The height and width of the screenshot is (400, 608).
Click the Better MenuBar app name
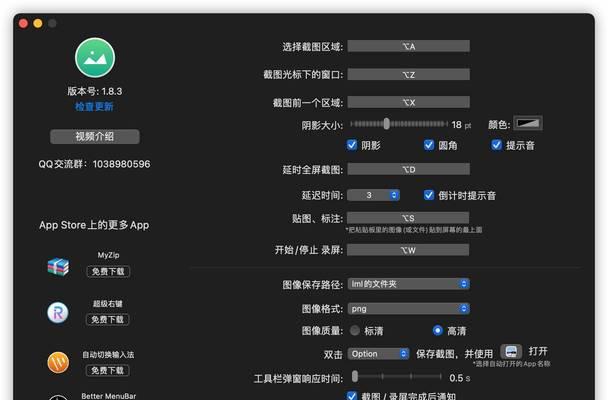coord(109,396)
